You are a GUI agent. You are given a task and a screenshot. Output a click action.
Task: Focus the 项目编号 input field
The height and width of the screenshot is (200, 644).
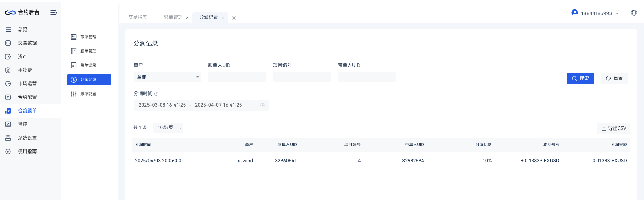302,77
